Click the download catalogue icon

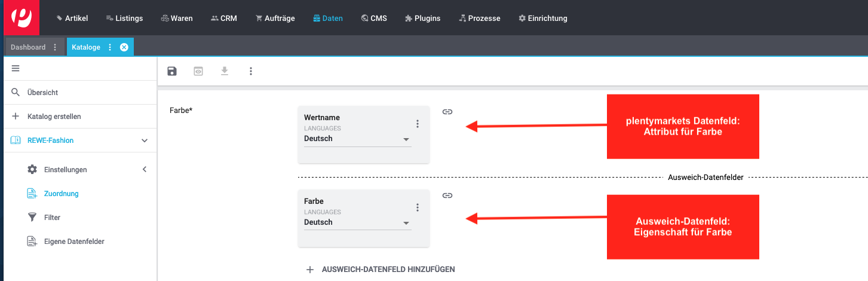(225, 71)
